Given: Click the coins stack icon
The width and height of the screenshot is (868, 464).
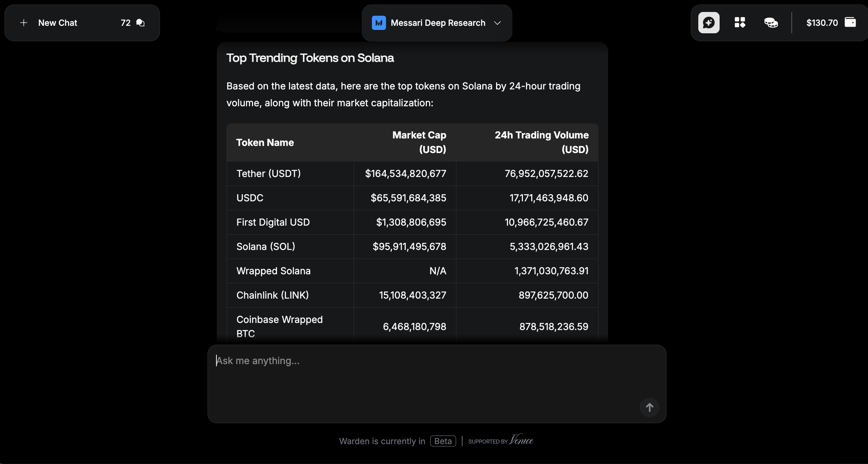Looking at the screenshot, I should click(771, 23).
